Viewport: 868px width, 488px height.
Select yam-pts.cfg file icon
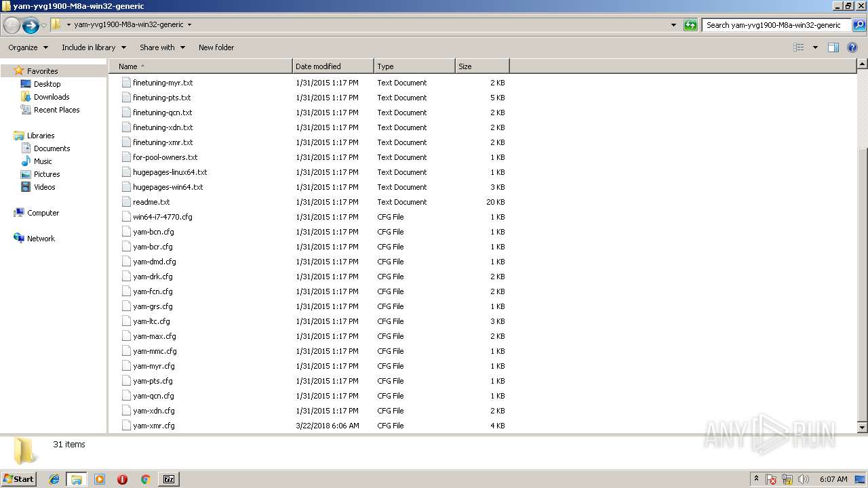click(x=126, y=381)
